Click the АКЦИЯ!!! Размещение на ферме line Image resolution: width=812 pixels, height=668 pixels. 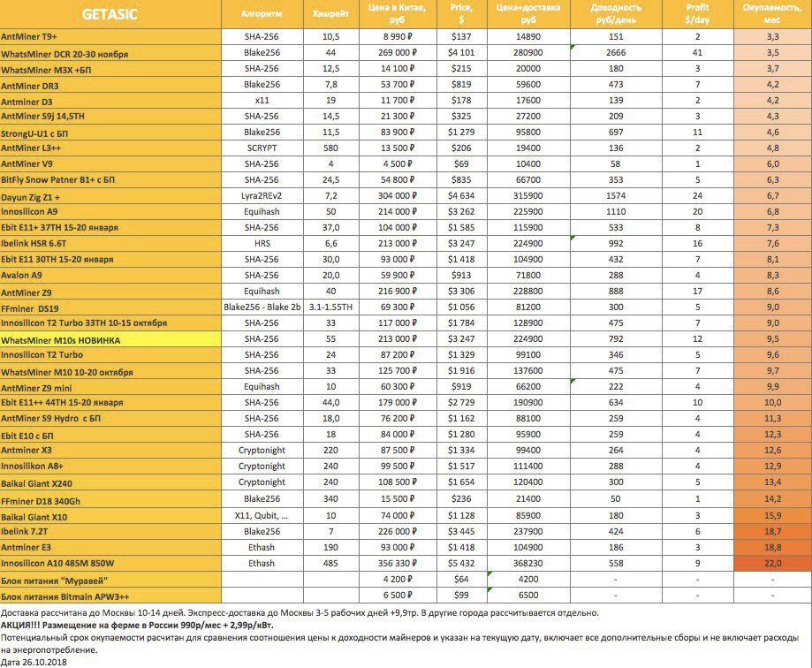point(137,625)
